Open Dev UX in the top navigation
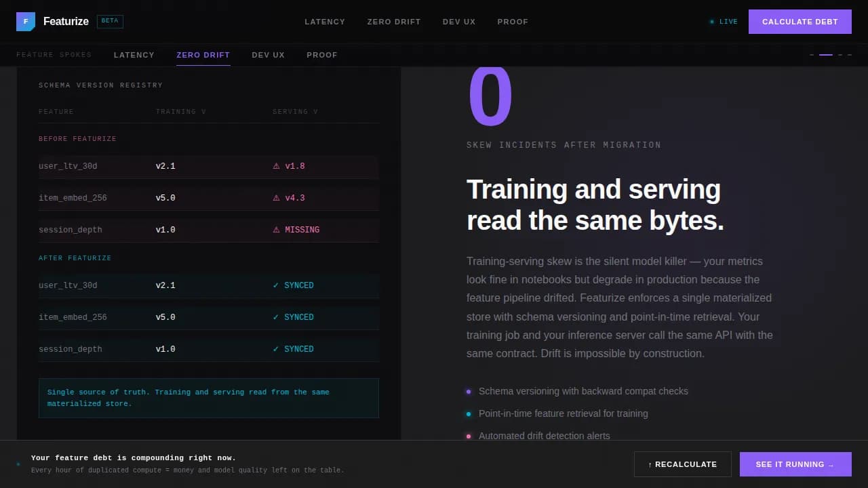 coord(459,22)
